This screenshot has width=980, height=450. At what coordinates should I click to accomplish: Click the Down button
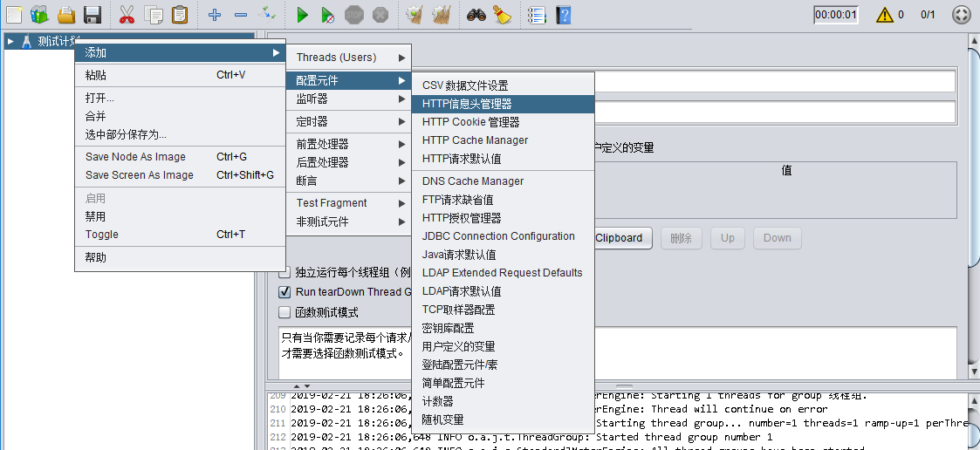(777, 237)
